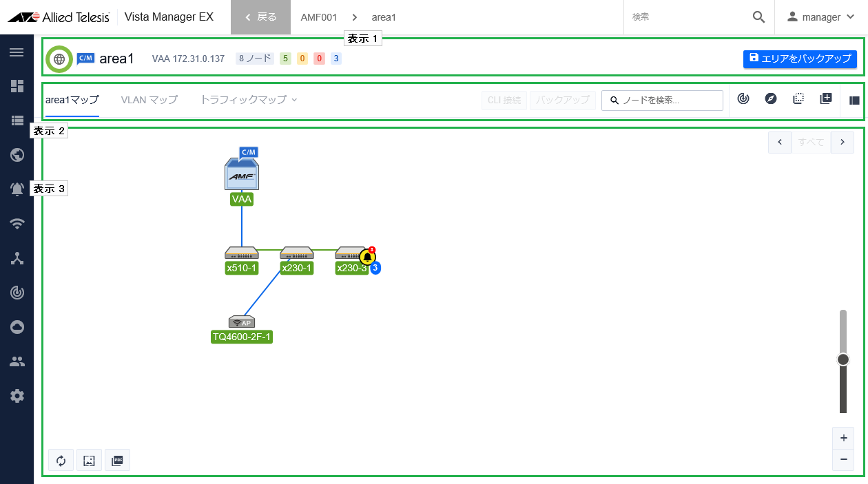This screenshot has height=484, width=868.
Task: Click the green 5 status count badge
Action: pos(285,59)
